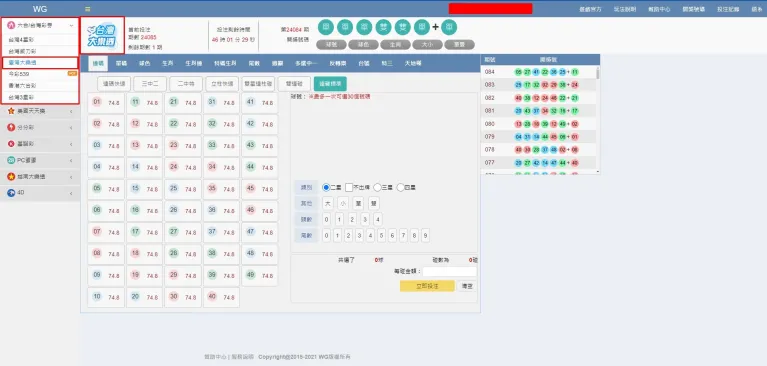Screen dimensions: 767x366
Task: Pick number ball 49
Action: [250, 274]
